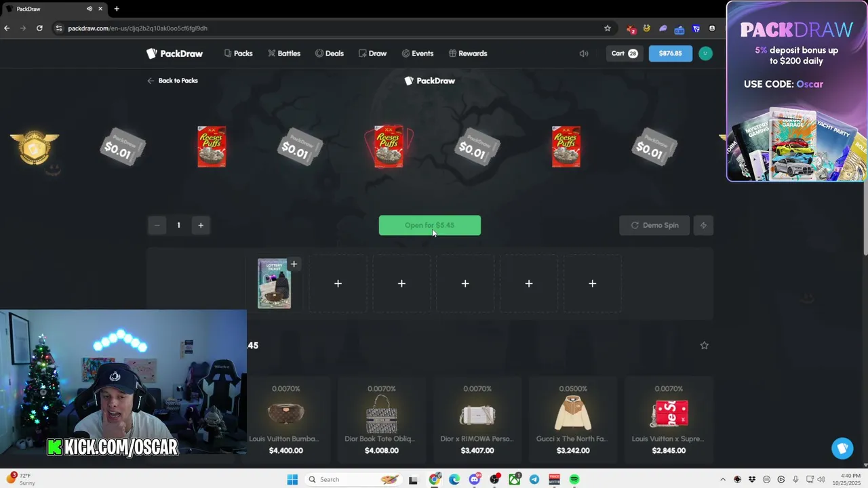Open the Events page
This screenshot has width=868, height=488.
coord(417,54)
